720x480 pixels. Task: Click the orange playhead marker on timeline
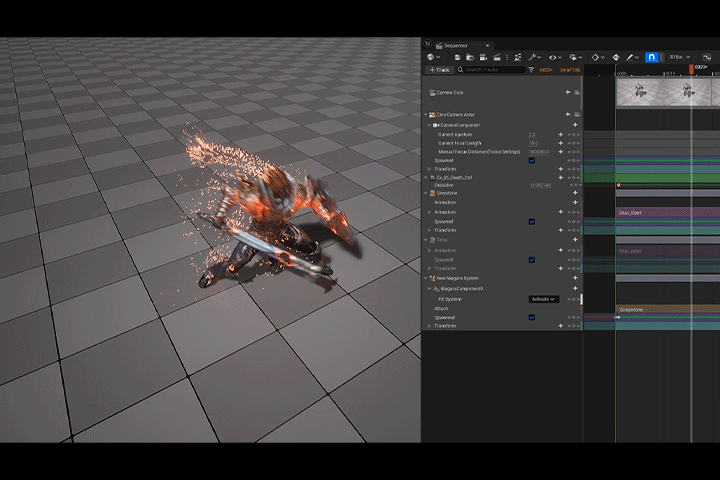click(x=692, y=69)
